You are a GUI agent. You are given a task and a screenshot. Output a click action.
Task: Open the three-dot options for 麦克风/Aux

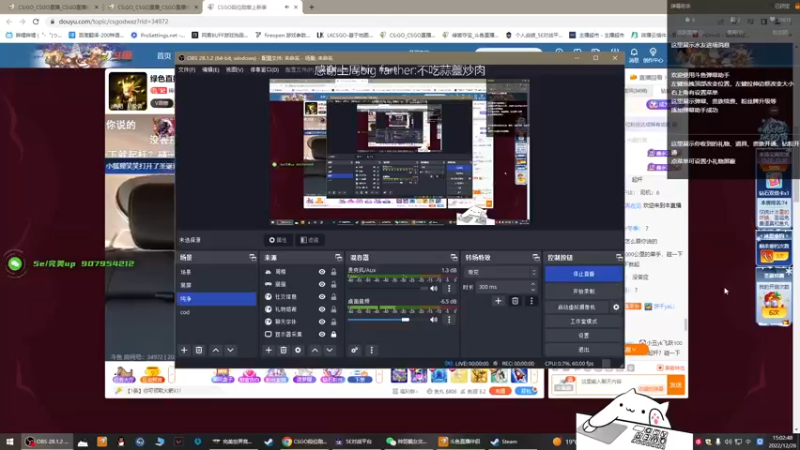(x=449, y=289)
